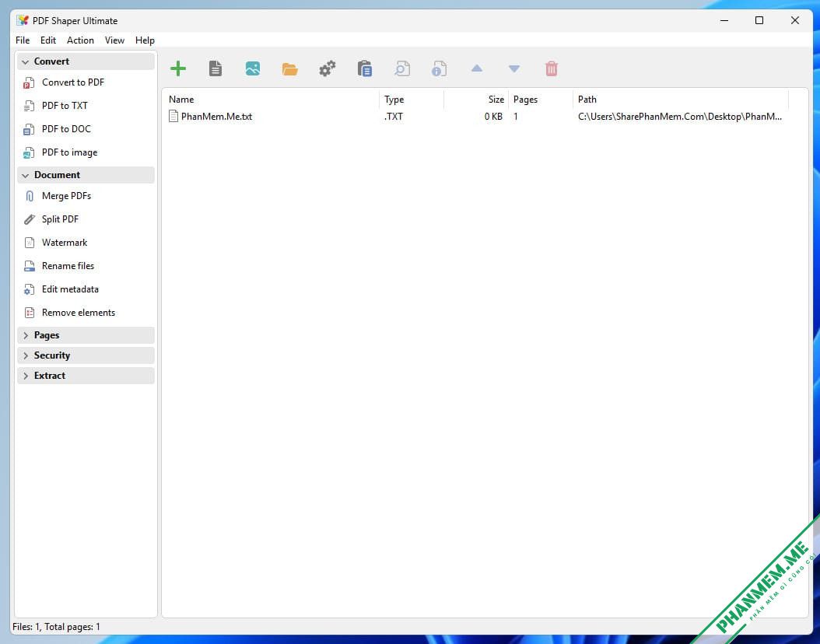Select the Watermark label

65,243
